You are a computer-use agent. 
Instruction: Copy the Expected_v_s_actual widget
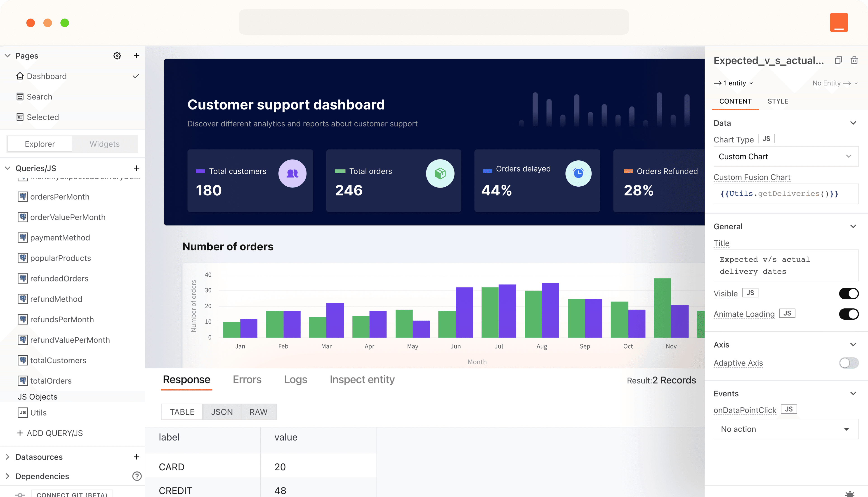[x=838, y=60]
